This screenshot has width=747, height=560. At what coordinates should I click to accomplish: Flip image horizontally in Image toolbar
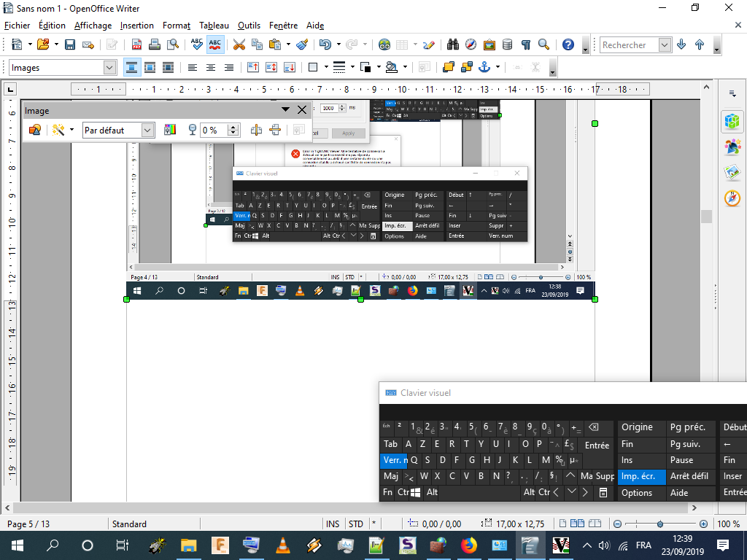click(256, 130)
